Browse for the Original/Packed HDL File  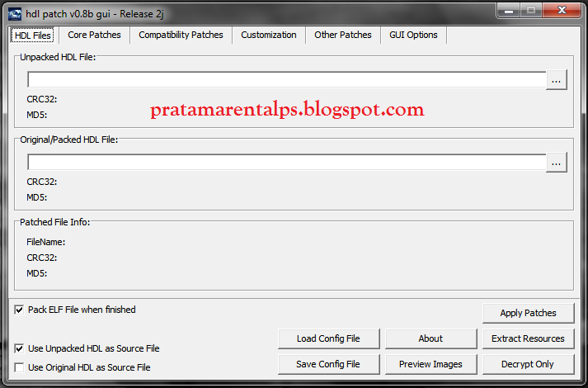coord(557,163)
